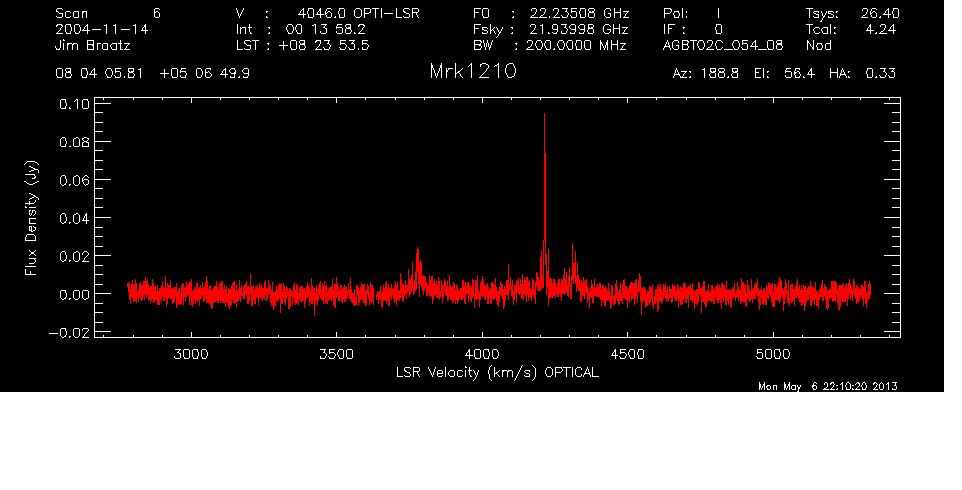Click the LST value +08 23 53.5
The height and width of the screenshot is (490, 962).
324,45
